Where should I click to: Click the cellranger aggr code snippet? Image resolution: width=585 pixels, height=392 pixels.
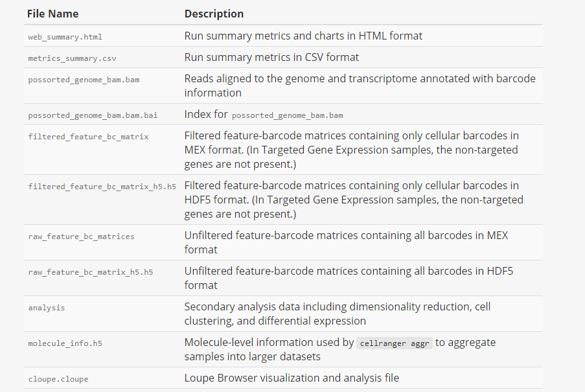pyautogui.click(x=395, y=343)
